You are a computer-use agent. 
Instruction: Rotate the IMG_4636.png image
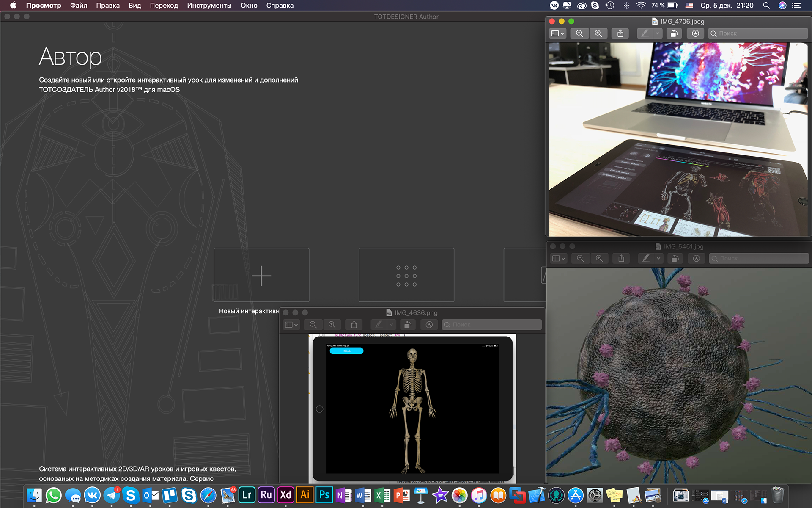coord(408,325)
